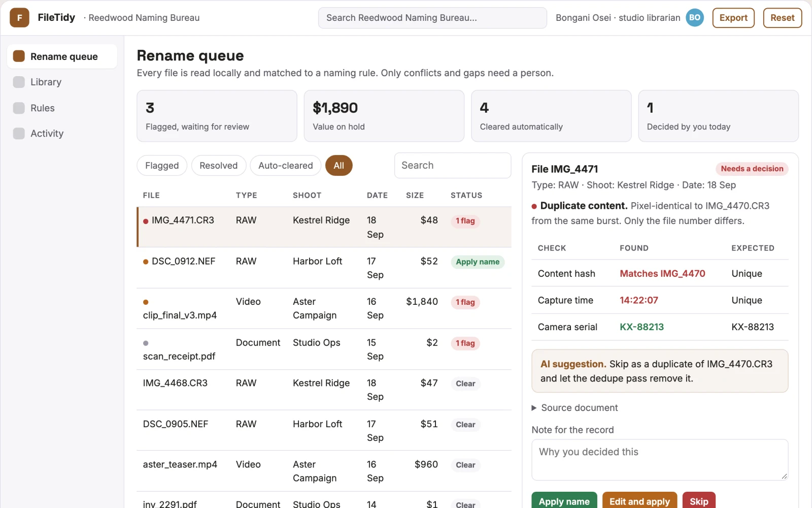Click Edit and apply button
The height and width of the screenshot is (508, 812).
(639, 501)
